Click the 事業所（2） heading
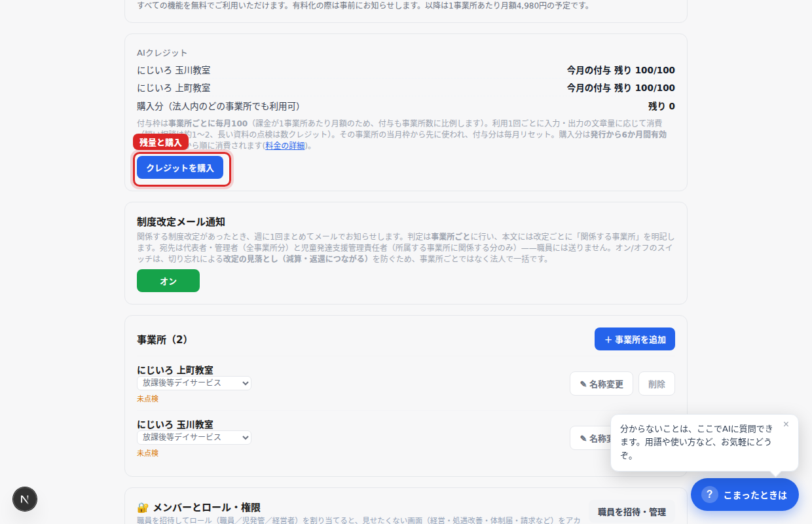This screenshot has width=812, height=524. pyautogui.click(x=162, y=339)
